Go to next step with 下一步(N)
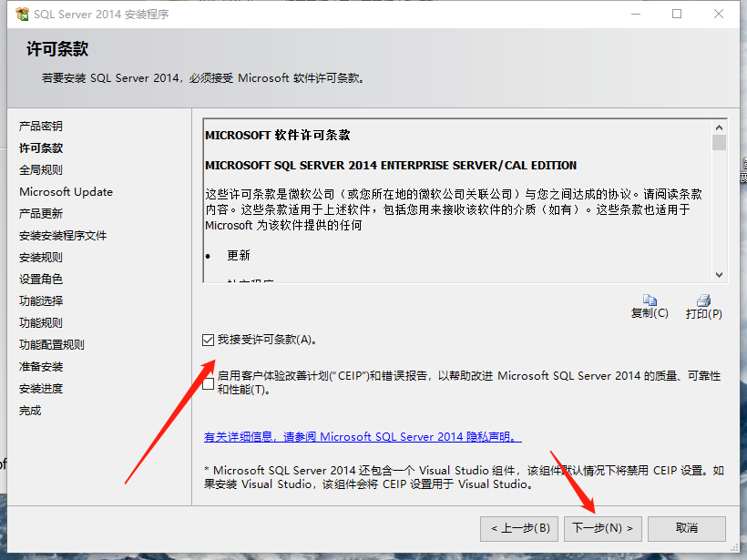Image resolution: width=747 pixels, height=560 pixels. (603, 528)
